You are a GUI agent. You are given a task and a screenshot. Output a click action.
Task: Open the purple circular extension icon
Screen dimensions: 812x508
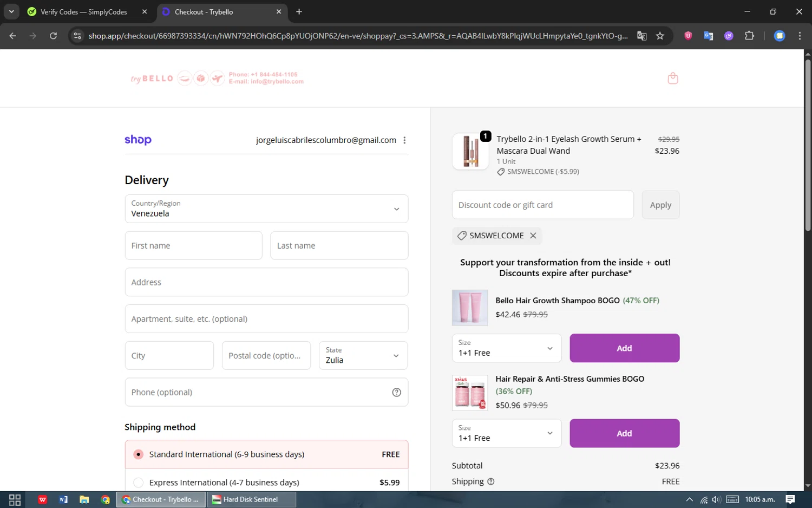click(x=729, y=36)
